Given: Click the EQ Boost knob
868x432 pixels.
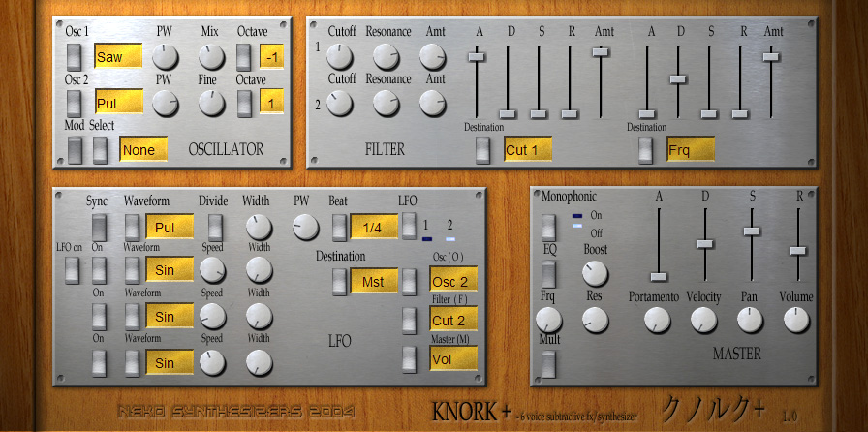Looking at the screenshot, I should click(595, 273).
